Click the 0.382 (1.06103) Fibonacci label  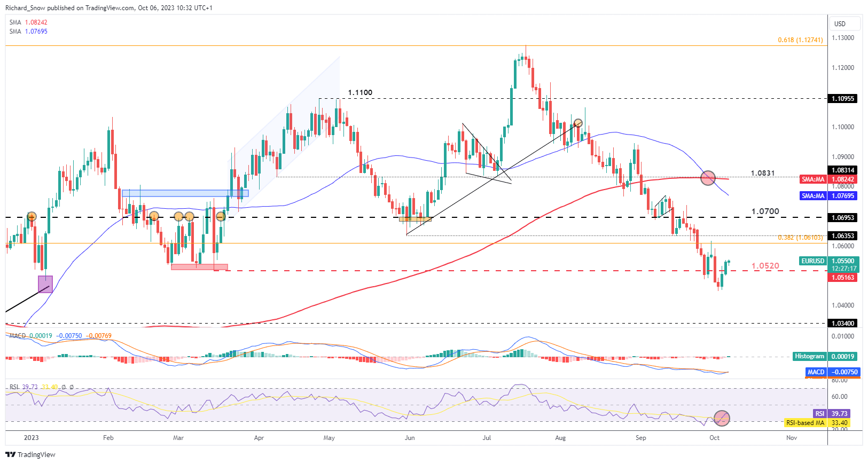tap(800, 238)
